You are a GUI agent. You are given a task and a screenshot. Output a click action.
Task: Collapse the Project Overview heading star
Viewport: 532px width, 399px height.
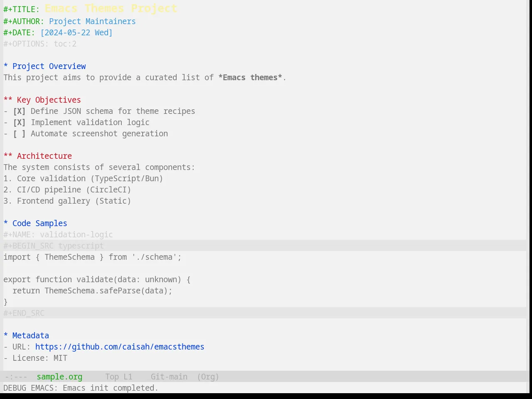coord(6,66)
